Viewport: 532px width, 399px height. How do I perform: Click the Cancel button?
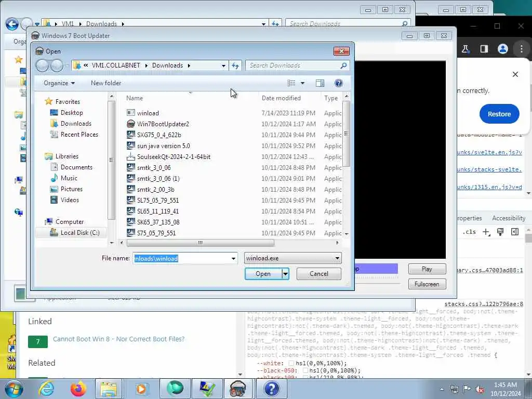[318, 274]
